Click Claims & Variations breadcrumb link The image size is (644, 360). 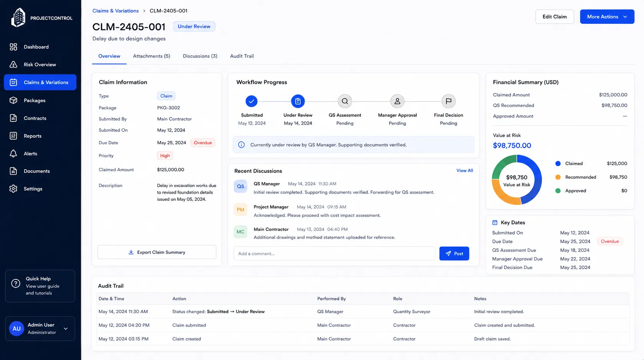(116, 11)
